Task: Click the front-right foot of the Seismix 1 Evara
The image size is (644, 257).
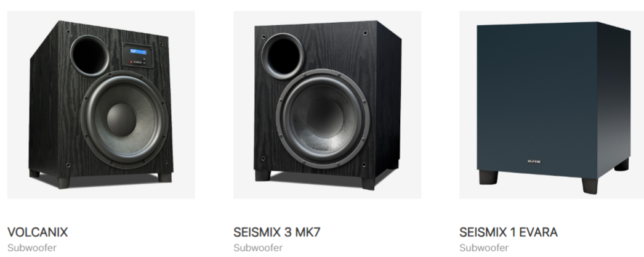Action: [x=590, y=185]
